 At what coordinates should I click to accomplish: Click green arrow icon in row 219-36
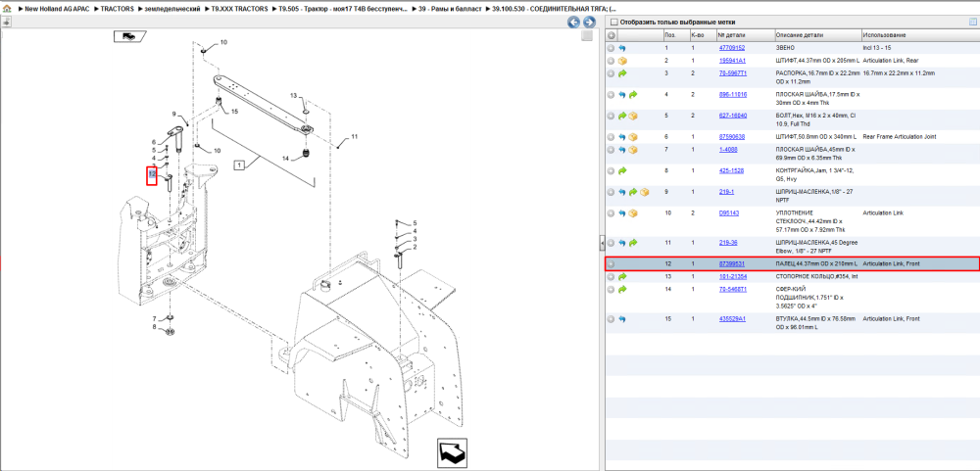tap(633, 243)
